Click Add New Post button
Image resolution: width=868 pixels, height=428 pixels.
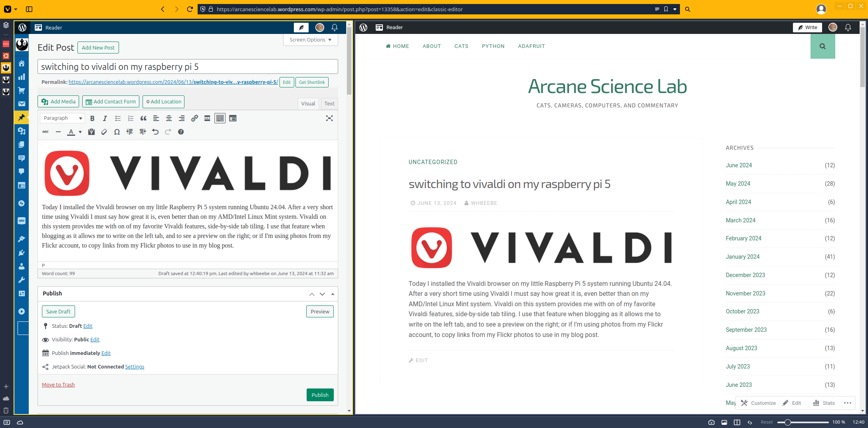coord(98,48)
